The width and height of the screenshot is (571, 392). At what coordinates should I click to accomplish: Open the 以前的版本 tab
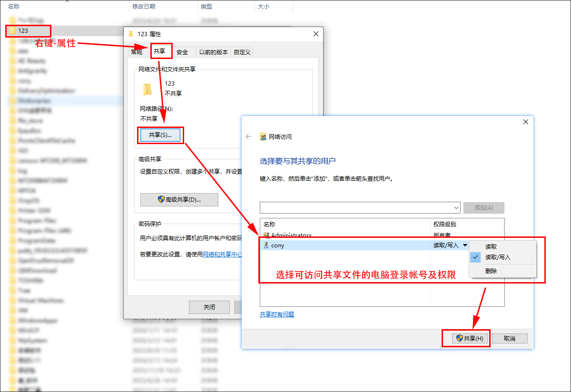click(213, 52)
